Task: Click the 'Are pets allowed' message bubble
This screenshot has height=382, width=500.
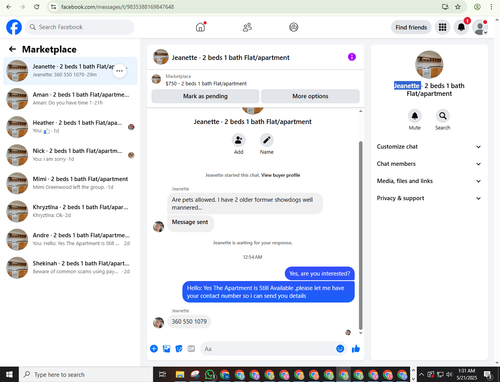Action: (245, 203)
